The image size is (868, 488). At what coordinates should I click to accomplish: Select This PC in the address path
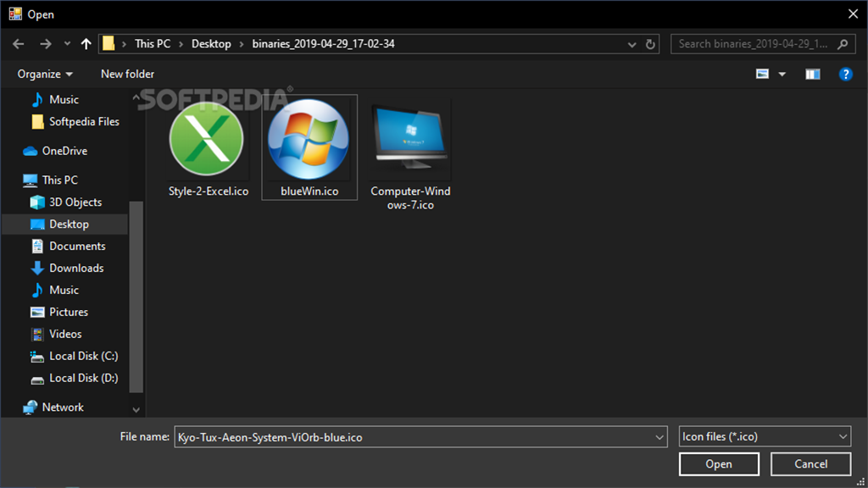click(153, 44)
